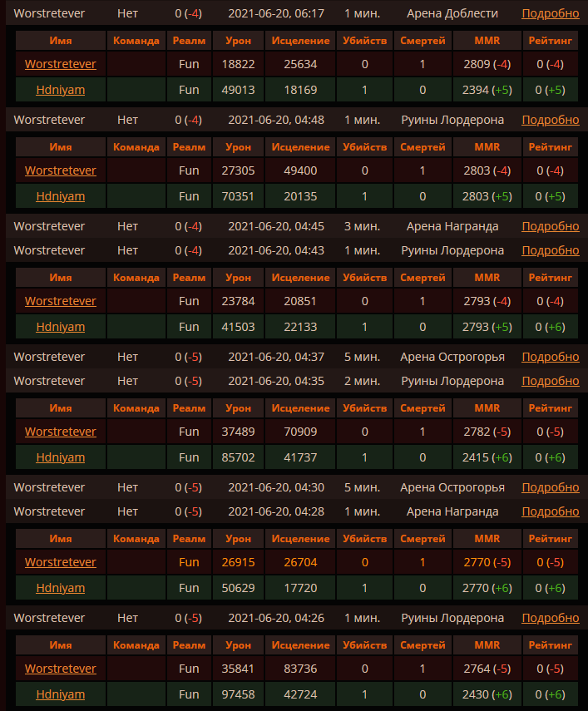The width and height of the screenshot is (588, 711).
Task: Click the healing value 18169
Action: [x=300, y=91]
